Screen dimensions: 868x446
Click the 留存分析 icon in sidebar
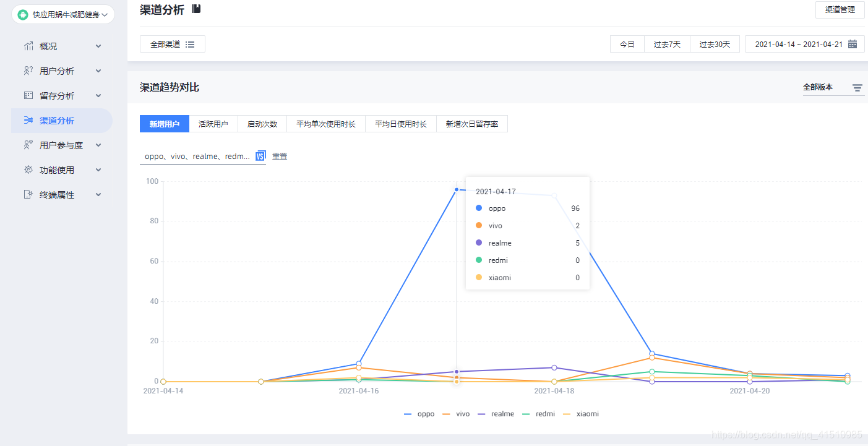click(x=28, y=96)
